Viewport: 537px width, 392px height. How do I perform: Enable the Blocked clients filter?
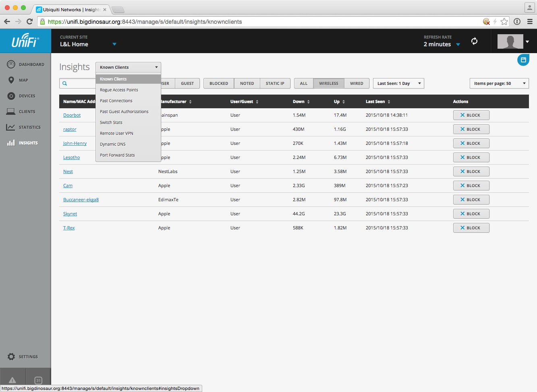click(219, 83)
